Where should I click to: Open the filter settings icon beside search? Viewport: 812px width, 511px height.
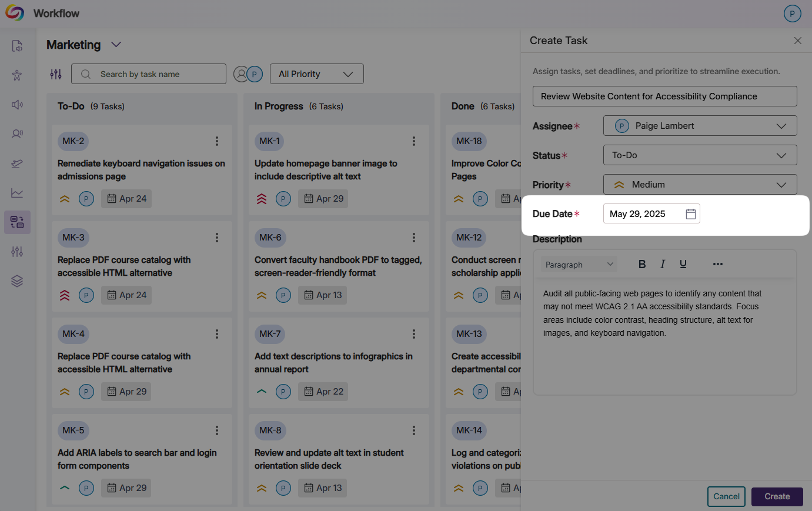(x=56, y=74)
